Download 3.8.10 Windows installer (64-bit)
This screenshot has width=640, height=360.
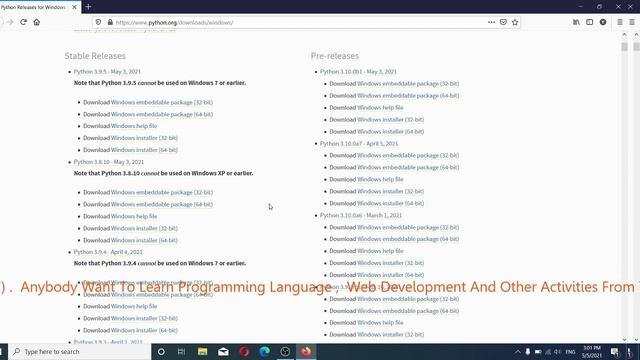144,240
